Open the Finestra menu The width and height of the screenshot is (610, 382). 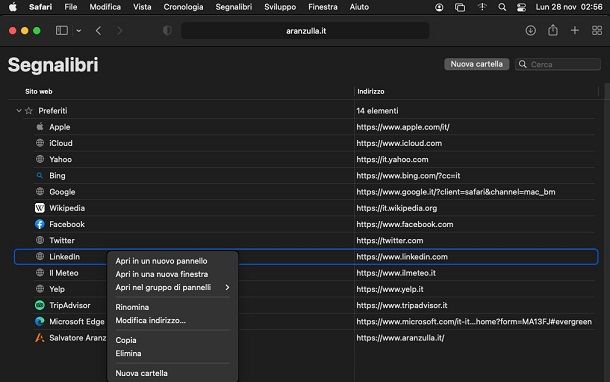(323, 7)
